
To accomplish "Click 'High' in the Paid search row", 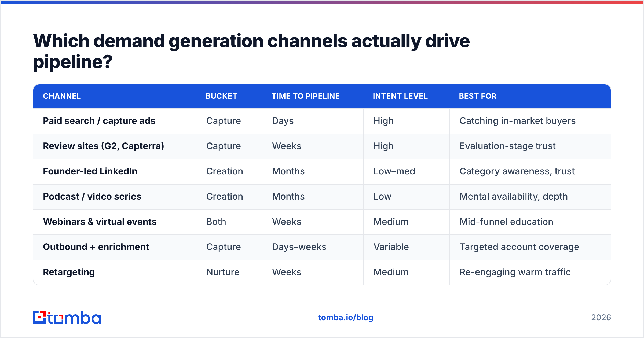I will tap(383, 121).
